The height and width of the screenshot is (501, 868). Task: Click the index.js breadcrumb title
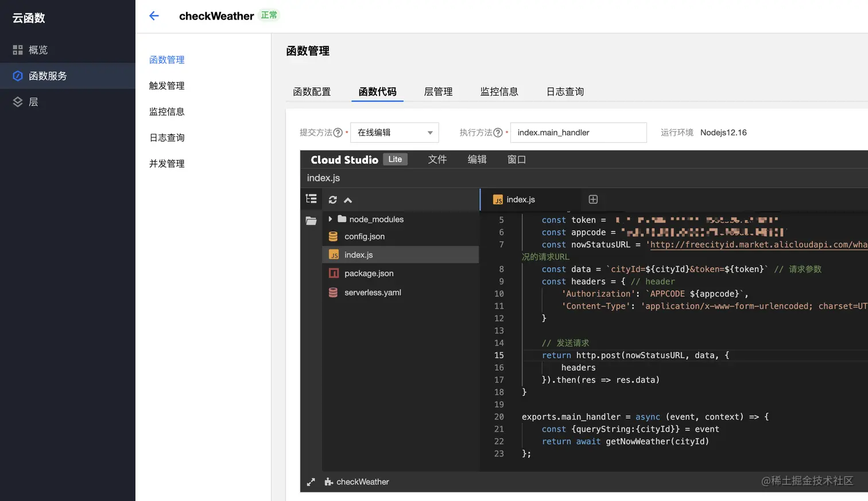coord(323,178)
